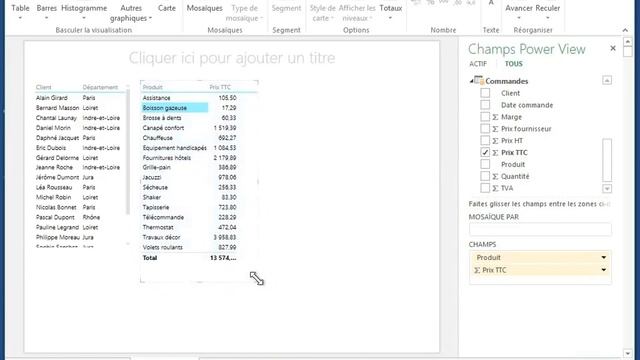640x360 pixels.
Task: Select the Assistance product row
Action: point(156,98)
